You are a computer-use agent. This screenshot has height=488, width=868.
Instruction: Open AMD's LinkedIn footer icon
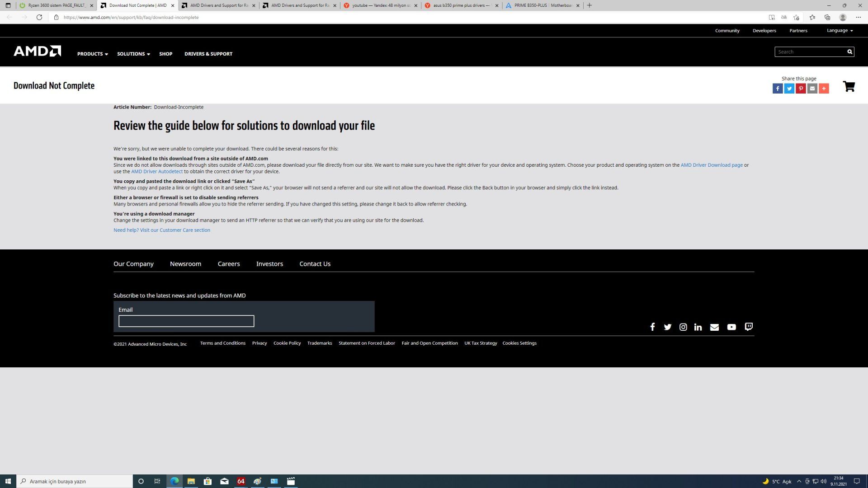(x=698, y=327)
